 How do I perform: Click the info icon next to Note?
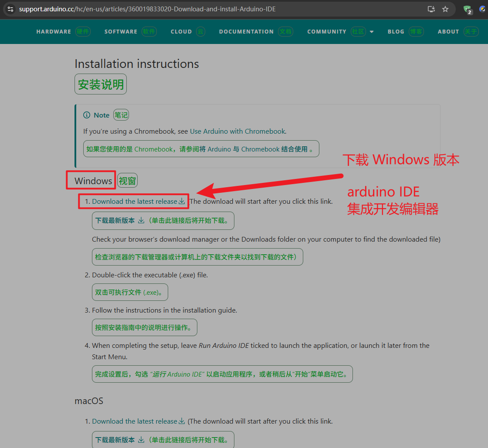[x=87, y=115]
